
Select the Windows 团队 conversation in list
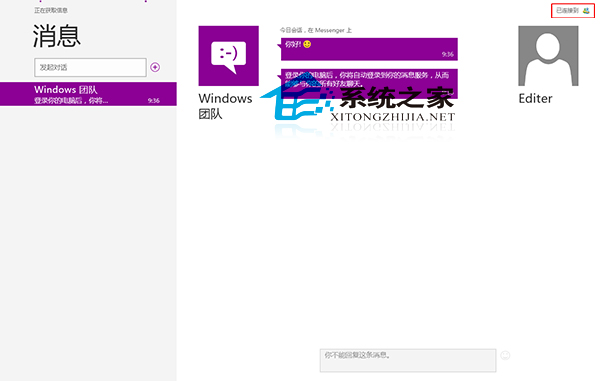pyautogui.click(x=88, y=94)
